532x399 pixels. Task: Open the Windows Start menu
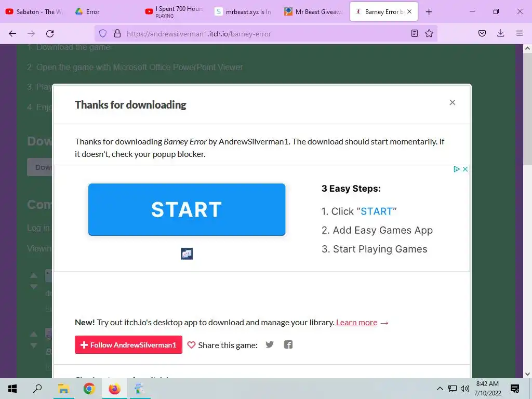12,389
